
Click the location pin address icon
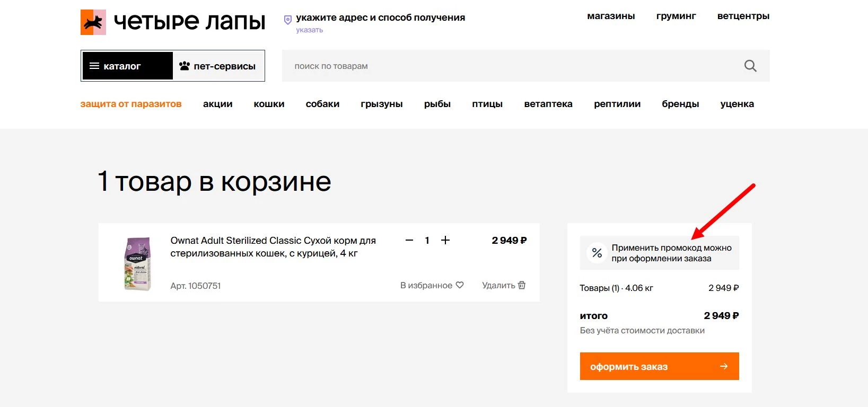[x=288, y=20]
